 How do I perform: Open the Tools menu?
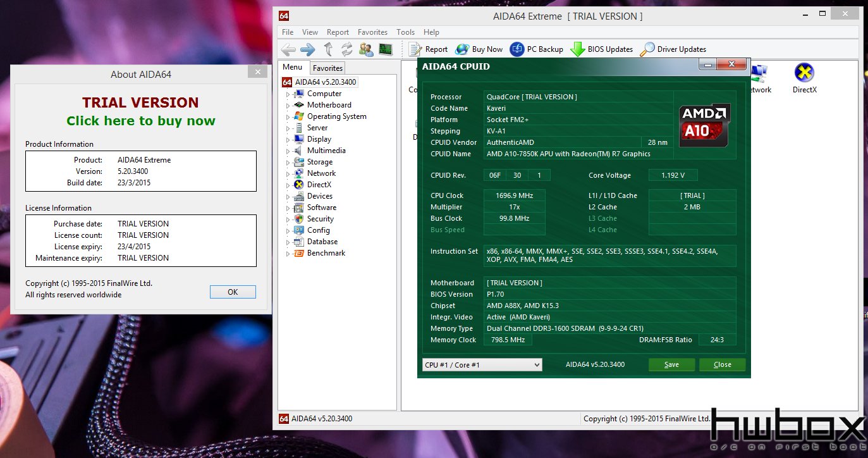tap(405, 32)
